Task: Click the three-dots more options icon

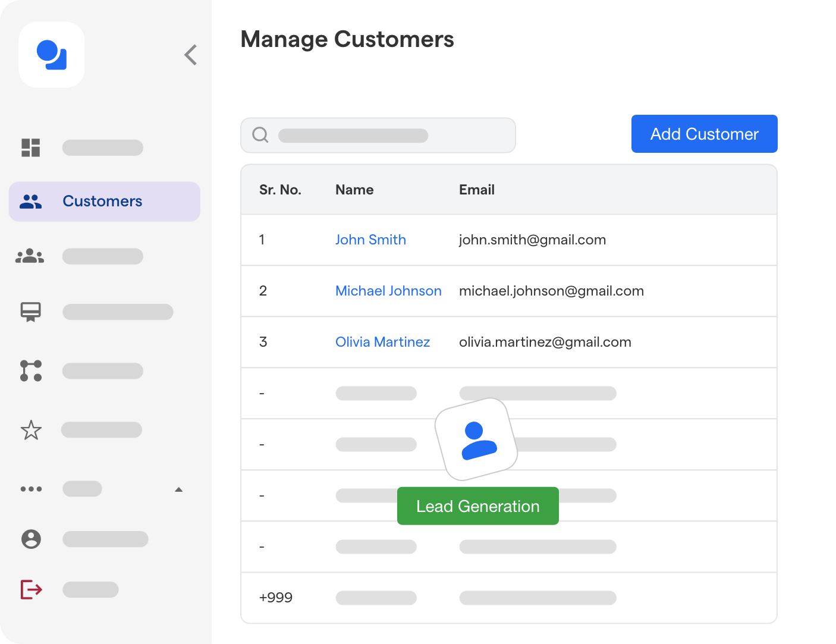Action: pos(31,489)
